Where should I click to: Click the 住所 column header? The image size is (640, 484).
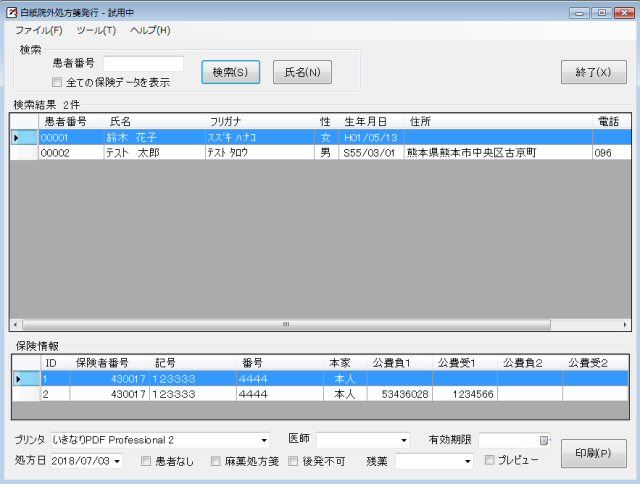tap(498, 121)
